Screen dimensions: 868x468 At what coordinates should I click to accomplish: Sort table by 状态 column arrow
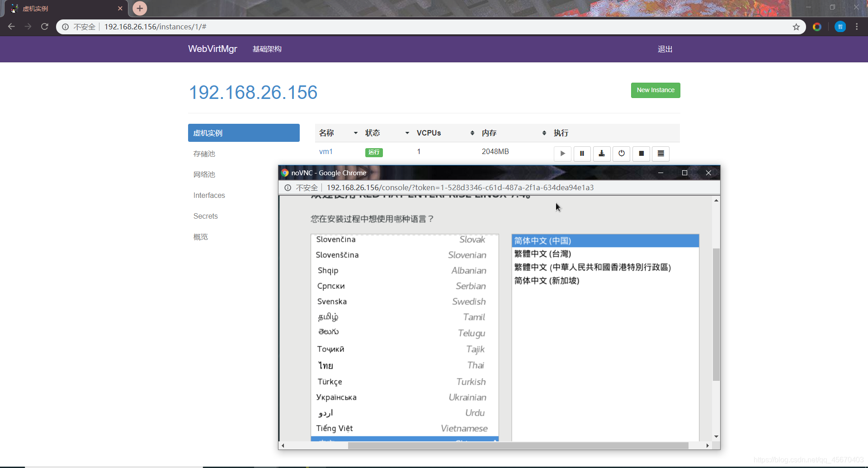pyautogui.click(x=407, y=133)
